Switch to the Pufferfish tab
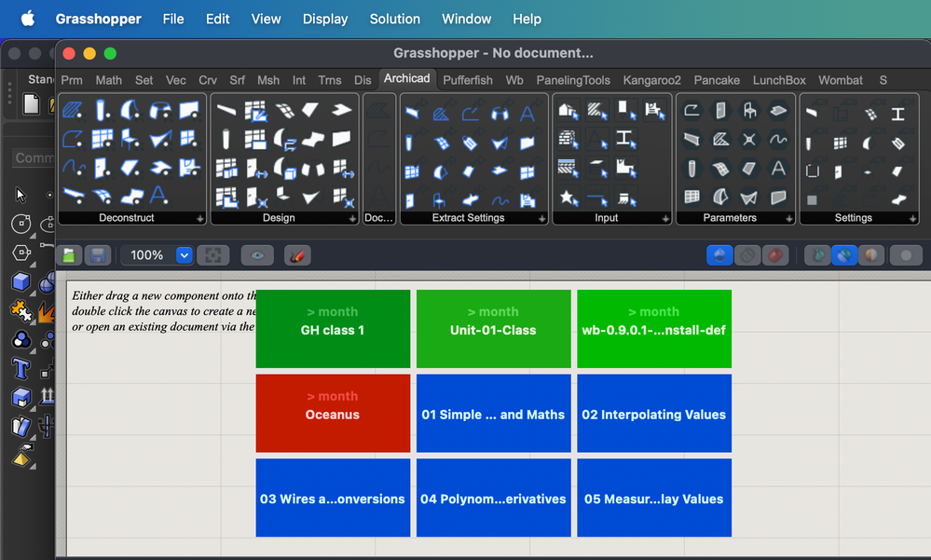The width and height of the screenshot is (931, 560). pos(468,80)
